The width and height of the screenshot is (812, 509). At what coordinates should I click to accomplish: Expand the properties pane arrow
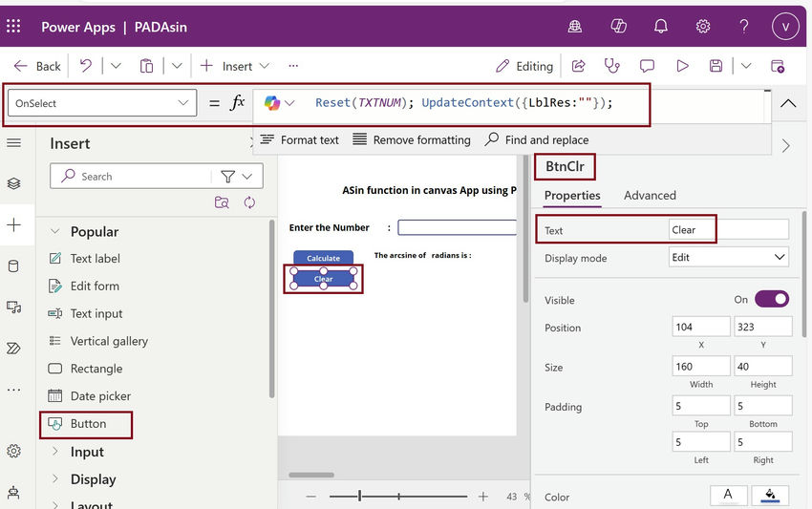[786, 146]
